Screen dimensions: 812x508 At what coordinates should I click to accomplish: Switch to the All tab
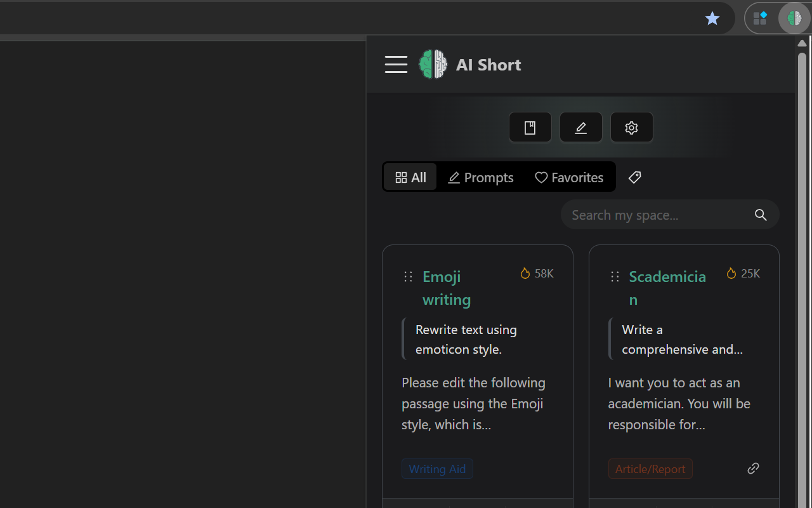point(410,177)
